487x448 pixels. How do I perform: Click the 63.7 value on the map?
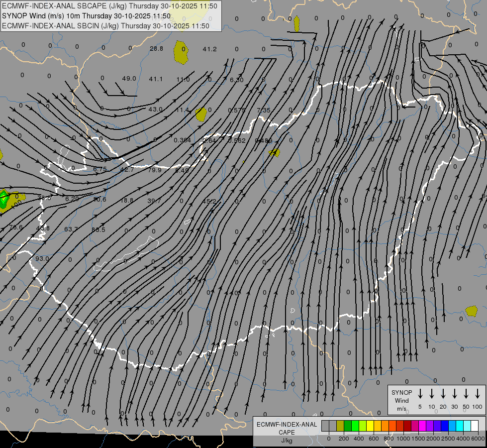71,229
